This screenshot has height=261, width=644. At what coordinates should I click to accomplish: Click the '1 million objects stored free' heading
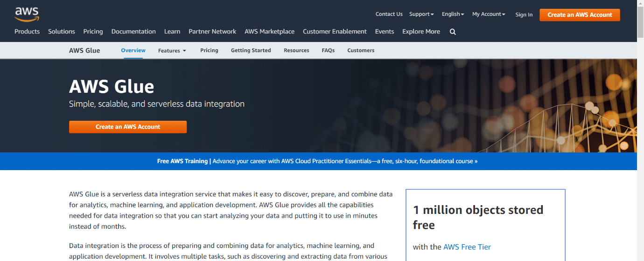coord(478,217)
